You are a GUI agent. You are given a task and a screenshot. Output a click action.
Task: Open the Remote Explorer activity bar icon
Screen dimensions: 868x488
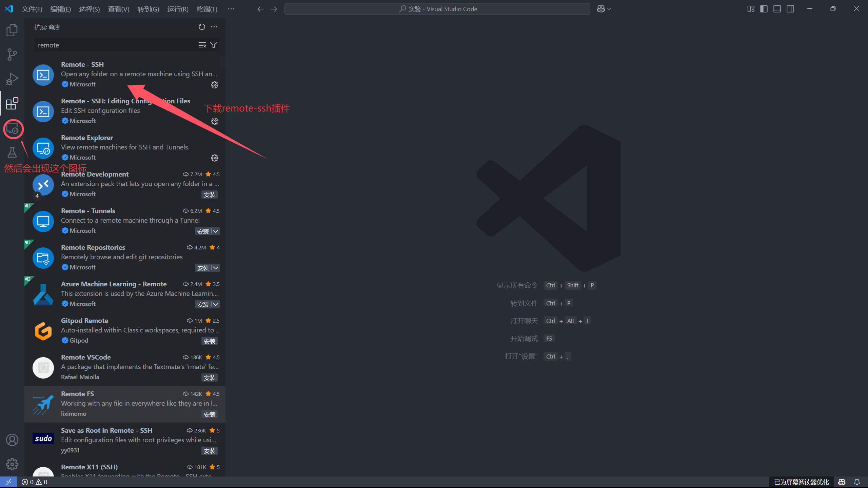[x=13, y=129]
